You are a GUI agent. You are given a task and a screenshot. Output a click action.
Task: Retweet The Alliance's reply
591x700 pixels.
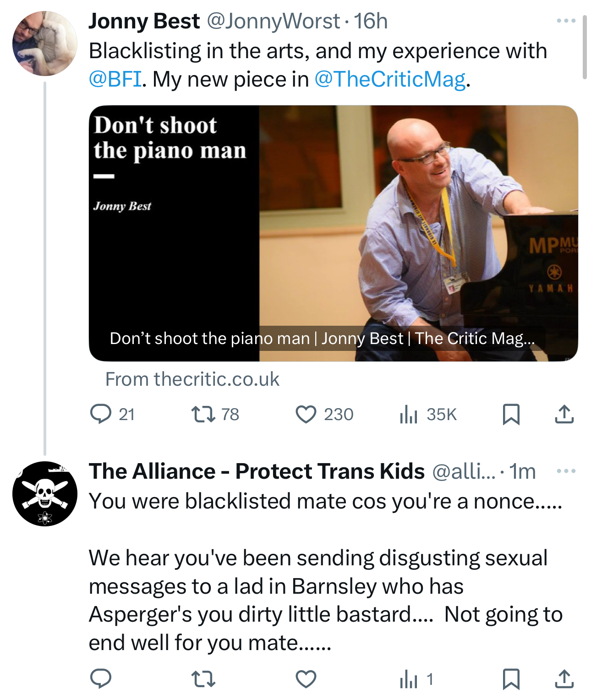(203, 678)
